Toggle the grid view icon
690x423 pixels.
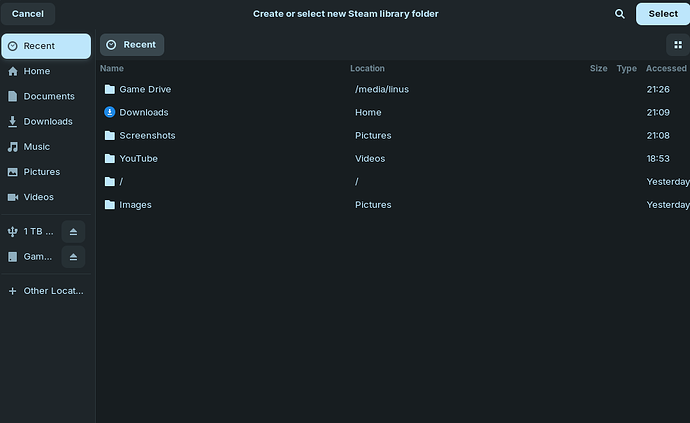point(678,45)
